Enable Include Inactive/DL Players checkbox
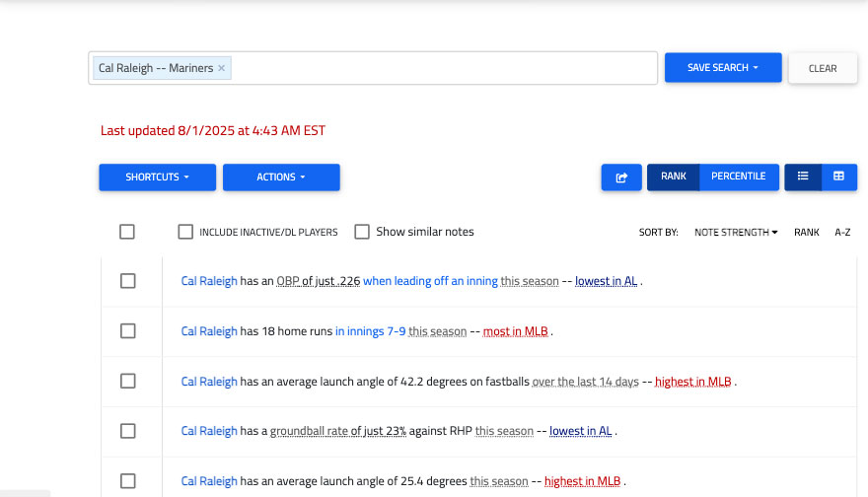 [185, 232]
